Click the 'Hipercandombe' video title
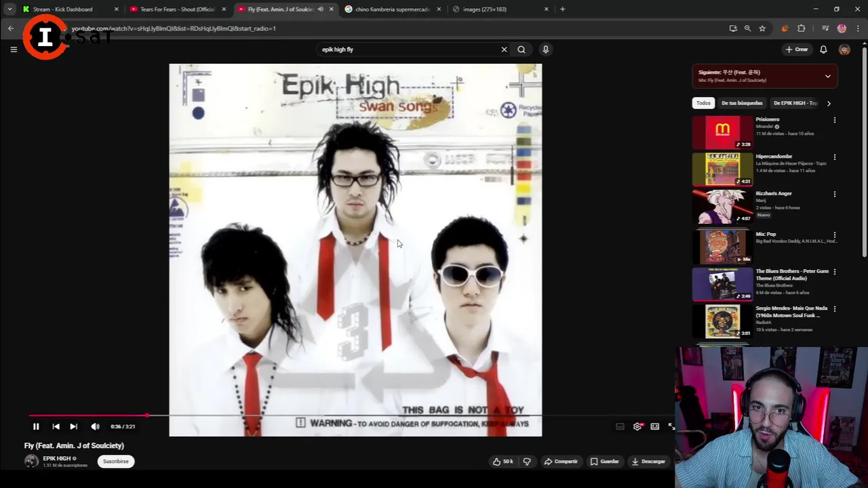This screenshot has width=868, height=488. point(774,157)
